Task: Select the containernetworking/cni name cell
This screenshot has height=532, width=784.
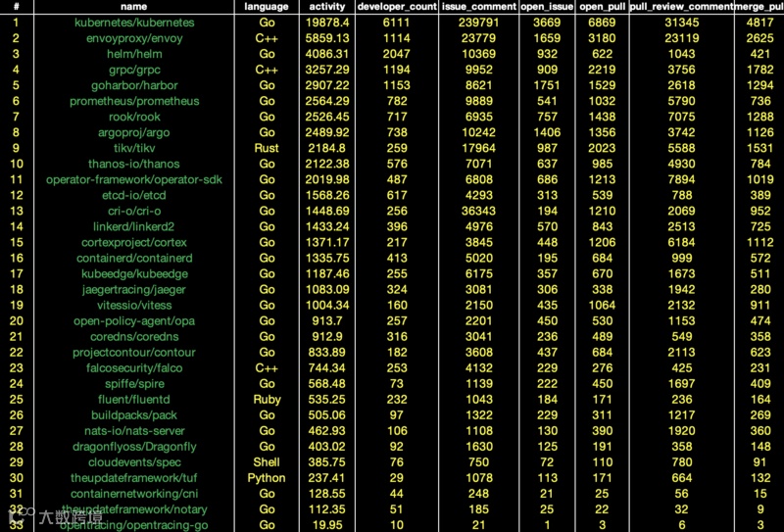Action: 134,494
